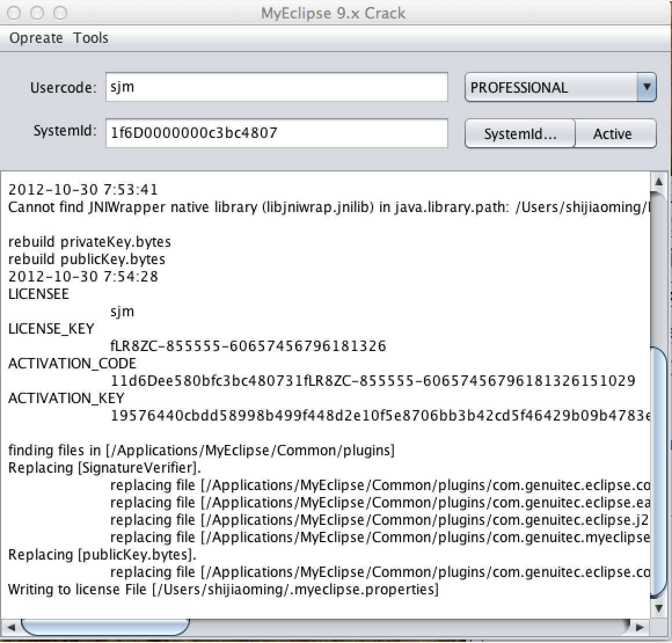The width and height of the screenshot is (672, 643).
Task: Click the 'Replacing [publicKey.bytes].' line
Action: click(102, 555)
